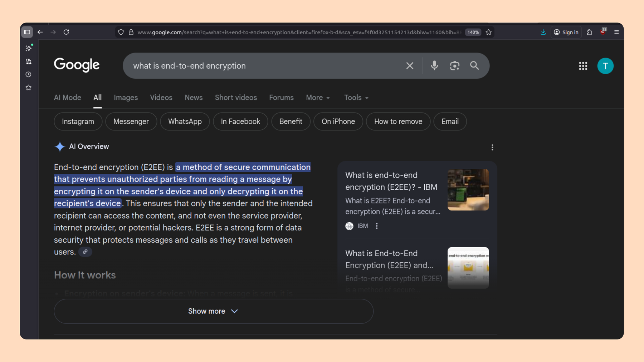
Task: Refine search with Instagram chip
Action: [78, 122]
